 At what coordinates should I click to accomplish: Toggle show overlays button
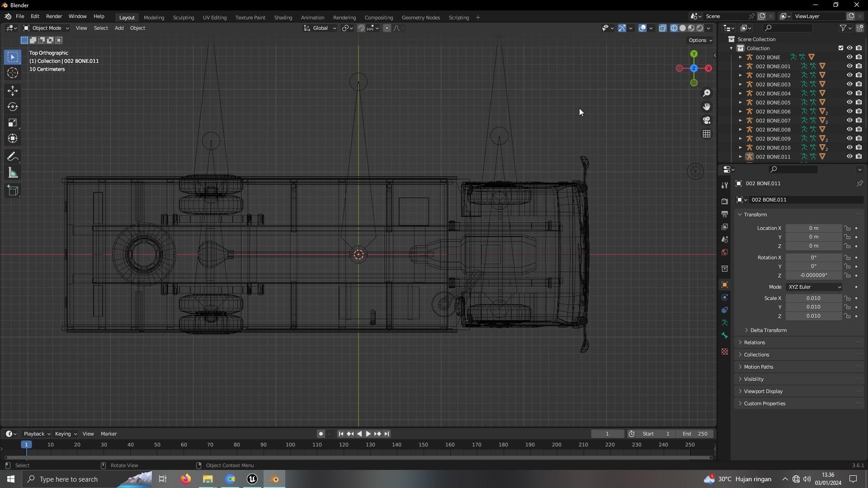pos(642,28)
